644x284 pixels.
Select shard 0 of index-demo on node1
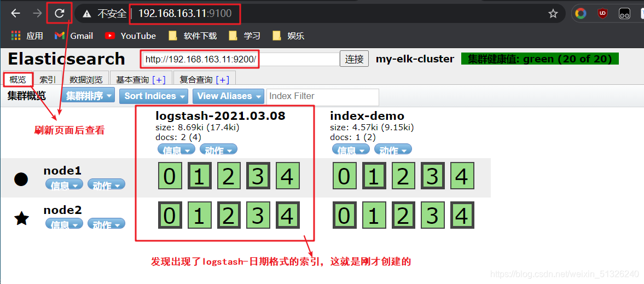tap(345, 176)
